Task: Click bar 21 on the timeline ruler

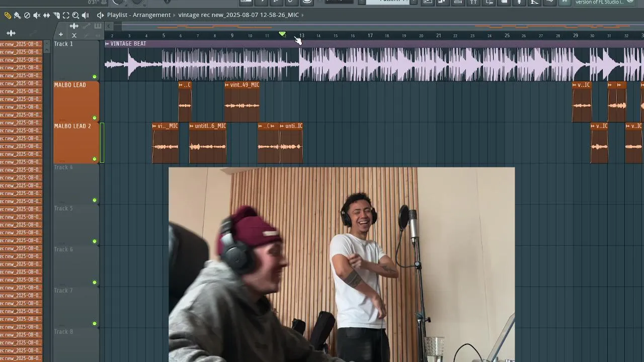Action: (438, 36)
